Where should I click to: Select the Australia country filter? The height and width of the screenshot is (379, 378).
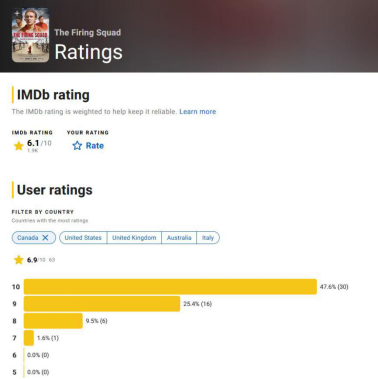179,238
